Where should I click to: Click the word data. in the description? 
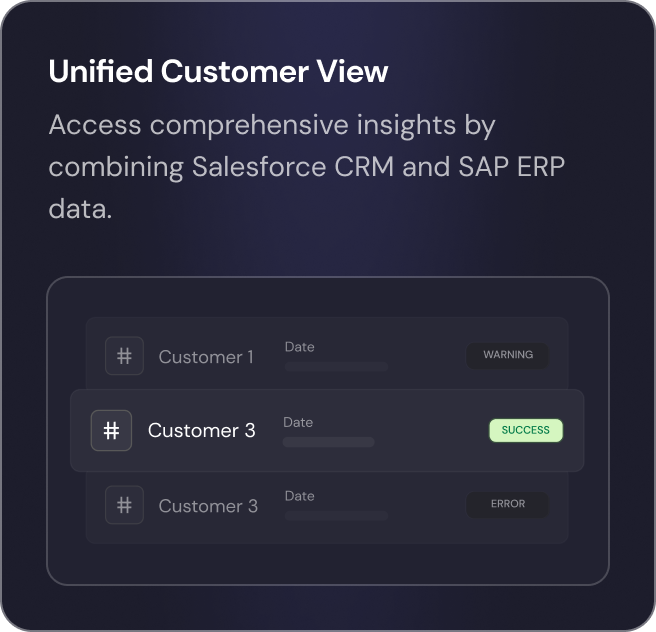tap(80, 209)
